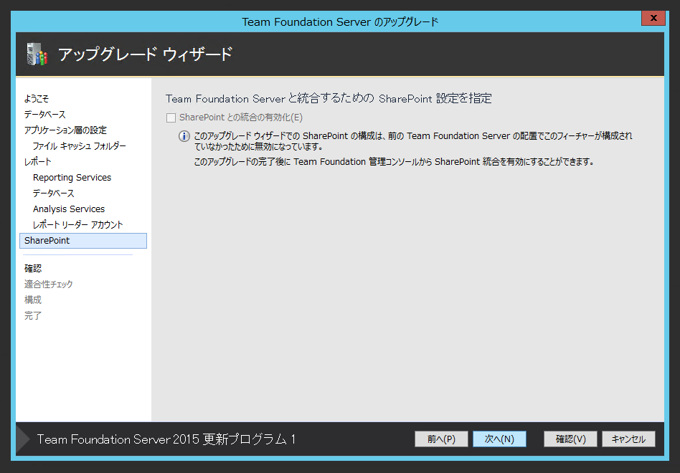Image resolution: width=680 pixels, height=473 pixels.
Task: Open the 確認 step in the sidebar
Action: (33, 268)
